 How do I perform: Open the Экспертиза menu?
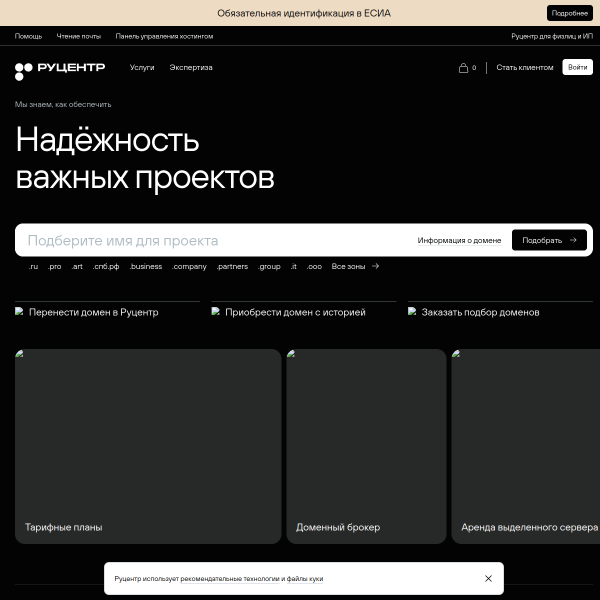click(x=191, y=67)
